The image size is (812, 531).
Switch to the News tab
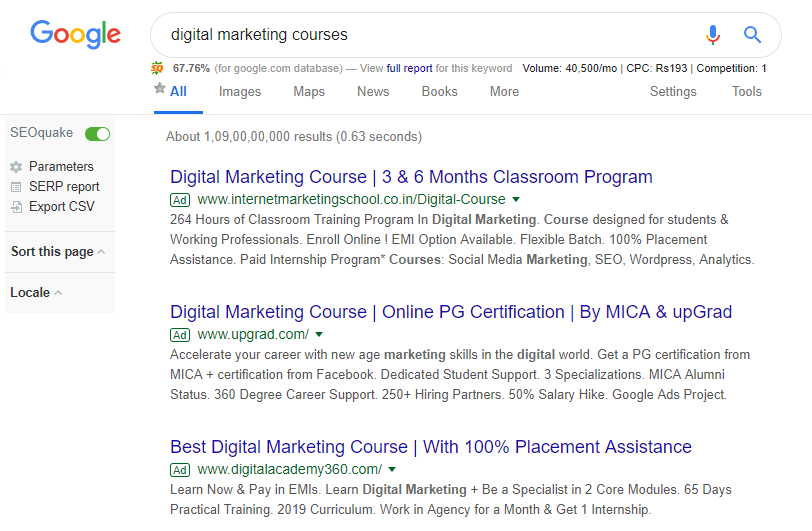[x=373, y=92]
